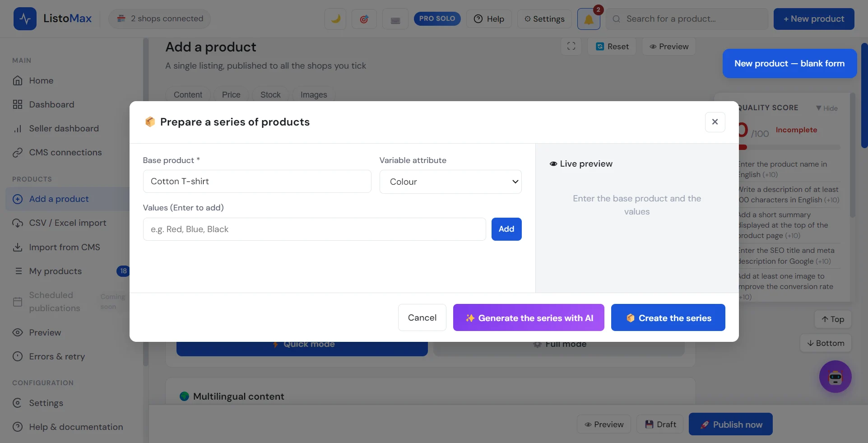This screenshot has height=443, width=868.
Task: Click the keyboard icon in top bar
Action: click(395, 19)
